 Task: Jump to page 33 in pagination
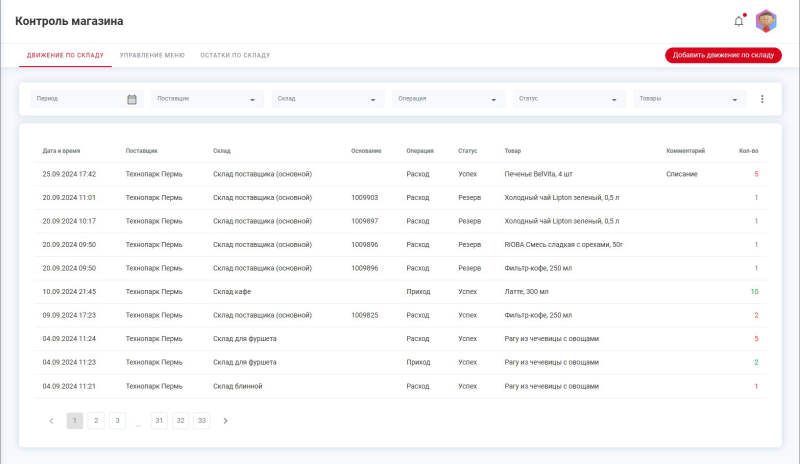tap(202, 421)
